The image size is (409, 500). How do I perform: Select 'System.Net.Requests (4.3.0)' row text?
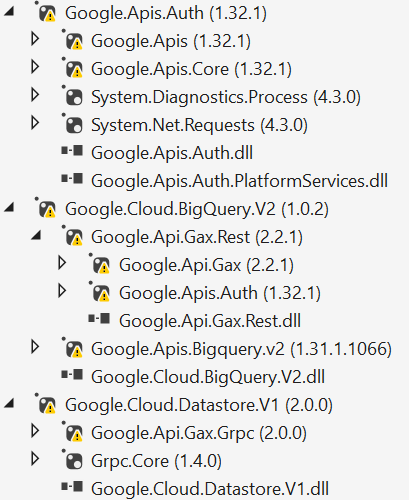199,126
